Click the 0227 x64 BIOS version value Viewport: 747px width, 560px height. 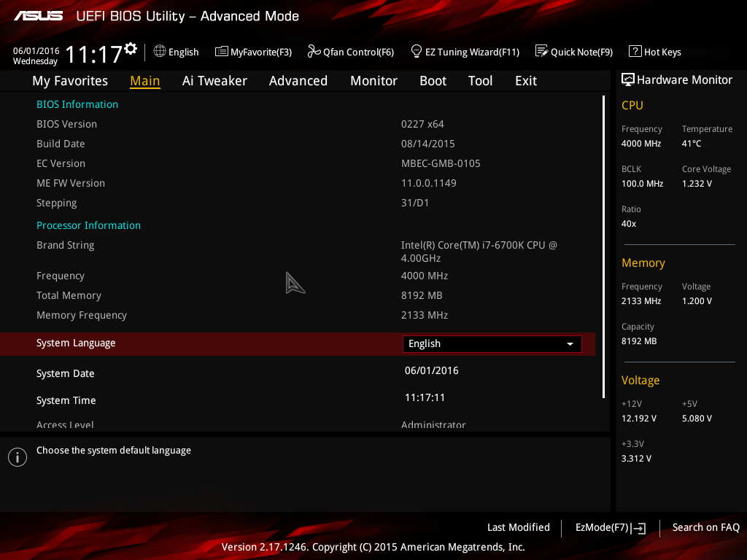[x=422, y=124]
